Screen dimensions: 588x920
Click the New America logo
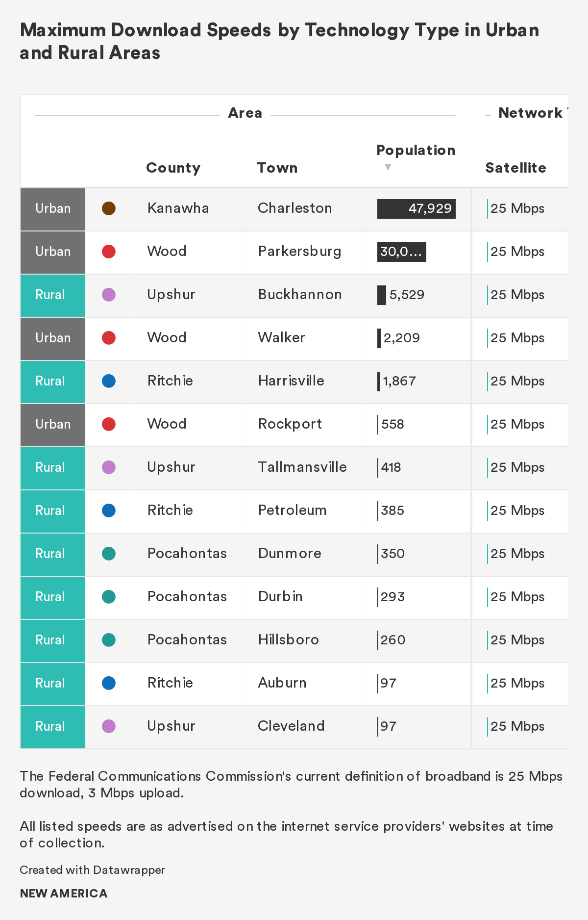click(64, 893)
